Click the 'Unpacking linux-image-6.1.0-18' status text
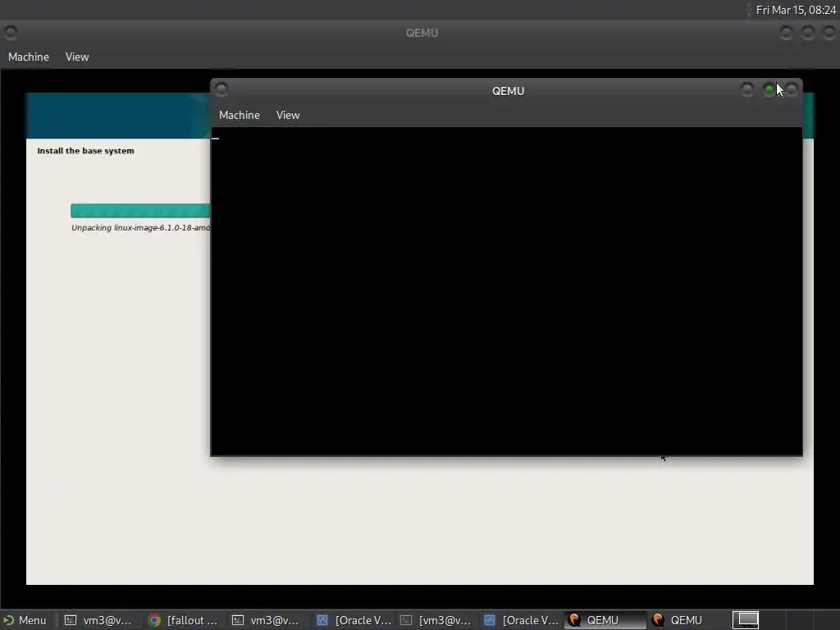This screenshot has width=840, height=630. pos(140,228)
